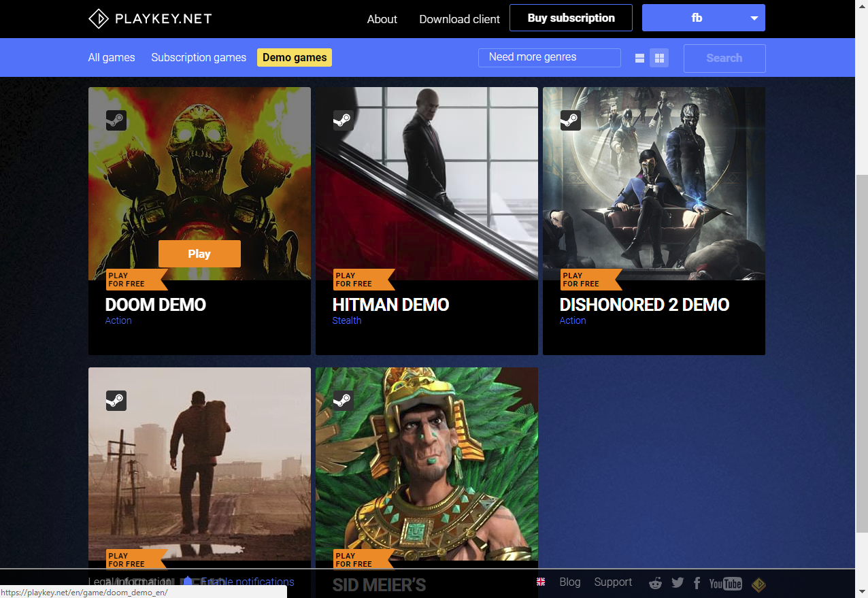Open the Hitman Demo cover image

427,184
